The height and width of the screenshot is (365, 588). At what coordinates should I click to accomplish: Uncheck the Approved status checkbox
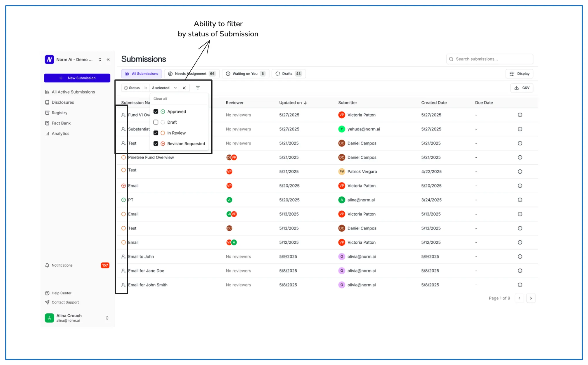[x=156, y=111]
